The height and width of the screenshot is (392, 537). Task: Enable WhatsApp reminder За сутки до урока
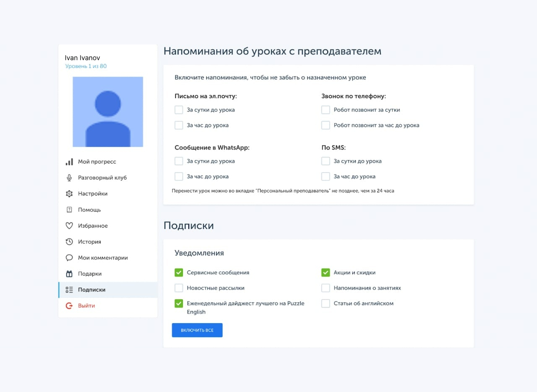point(179,161)
